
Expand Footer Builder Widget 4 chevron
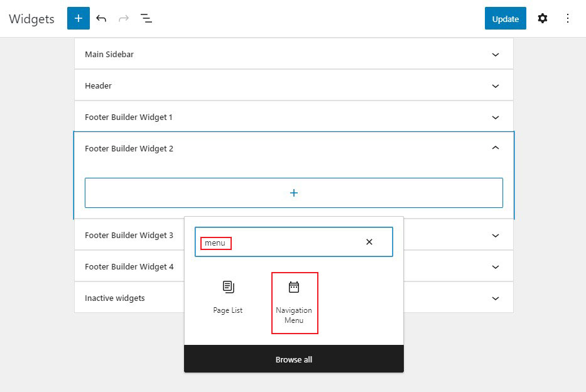click(496, 267)
